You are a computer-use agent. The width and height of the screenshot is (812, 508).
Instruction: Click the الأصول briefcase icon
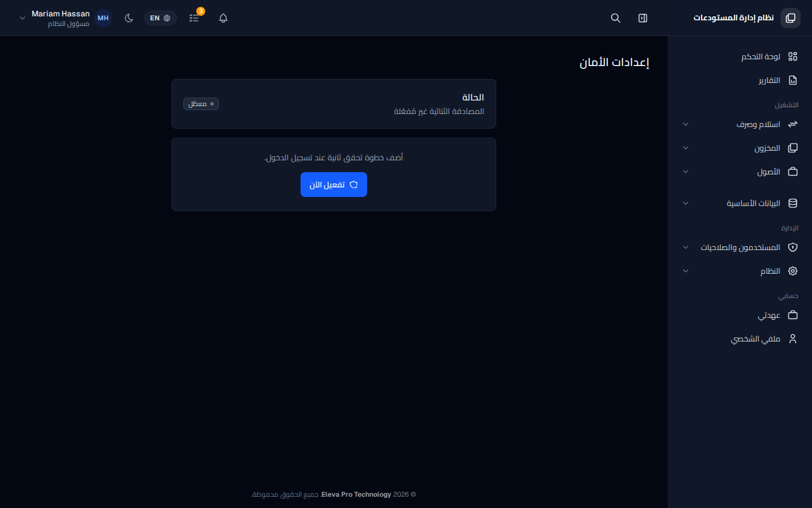(x=793, y=172)
